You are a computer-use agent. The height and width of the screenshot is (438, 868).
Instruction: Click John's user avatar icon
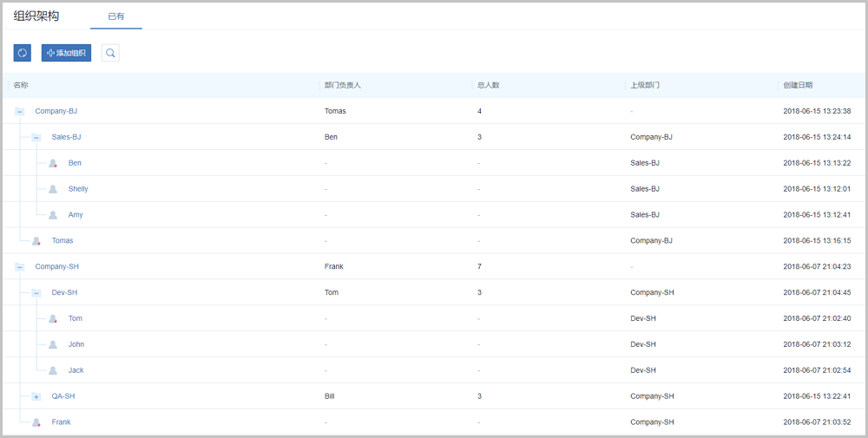click(53, 344)
